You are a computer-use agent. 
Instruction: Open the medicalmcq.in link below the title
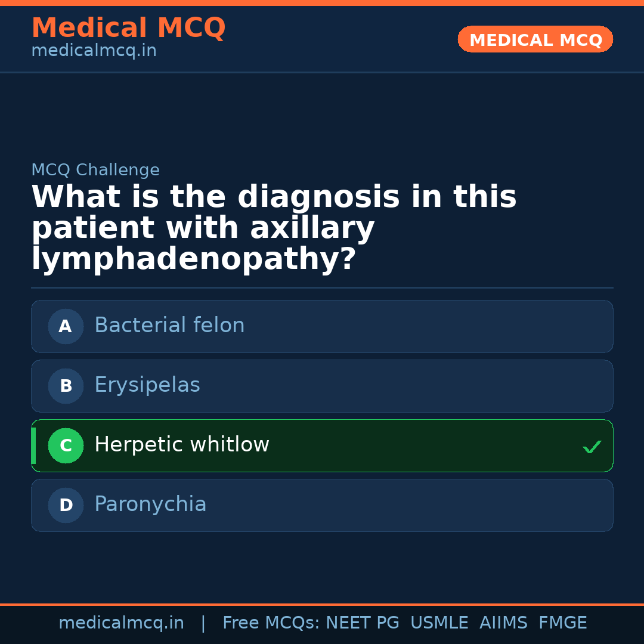coord(94,51)
